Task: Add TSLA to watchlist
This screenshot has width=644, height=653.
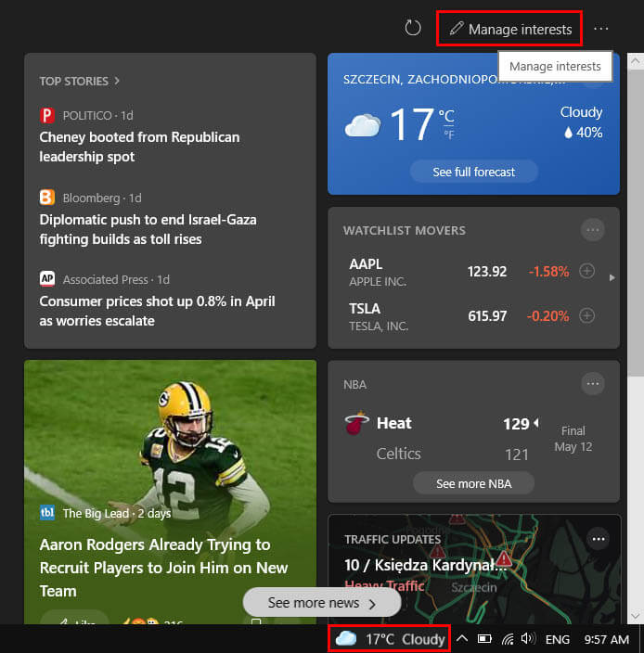Action: click(x=587, y=315)
